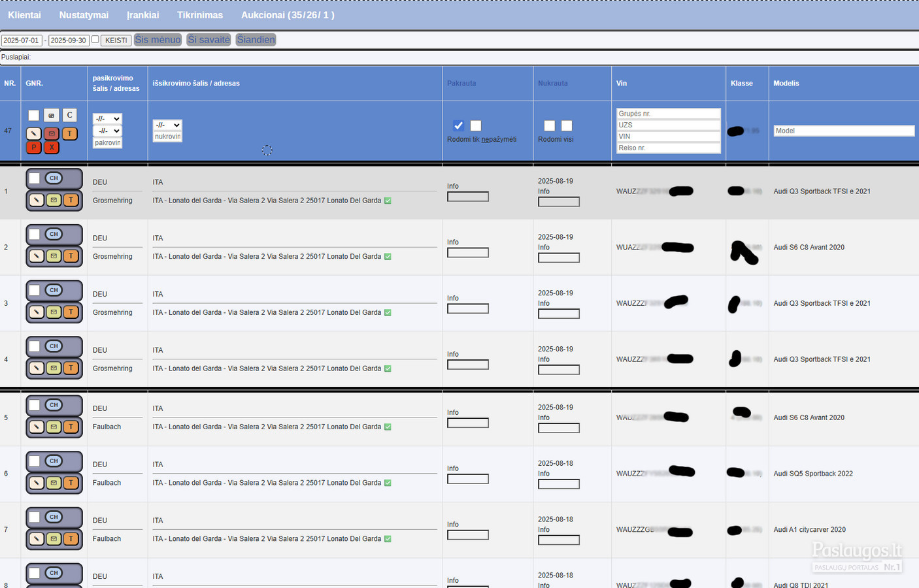919x588 pixels.
Task: Click the end date field 2025-09-30
Action: pyautogui.click(x=69, y=41)
